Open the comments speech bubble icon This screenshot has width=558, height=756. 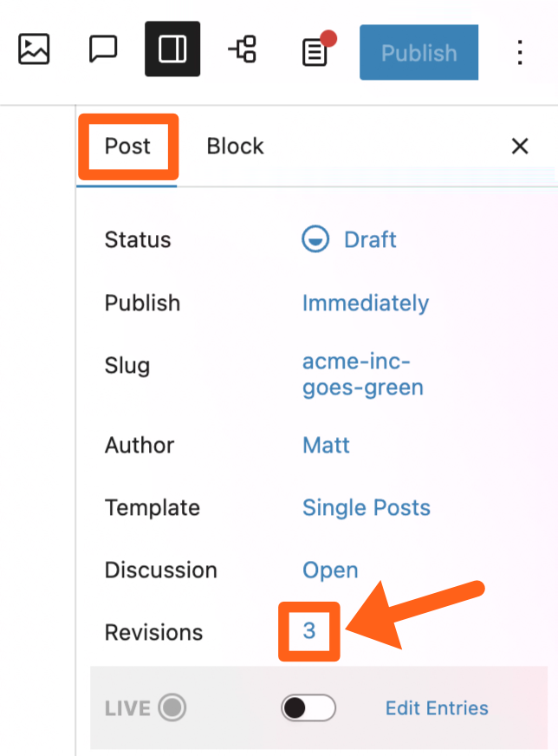tap(103, 49)
